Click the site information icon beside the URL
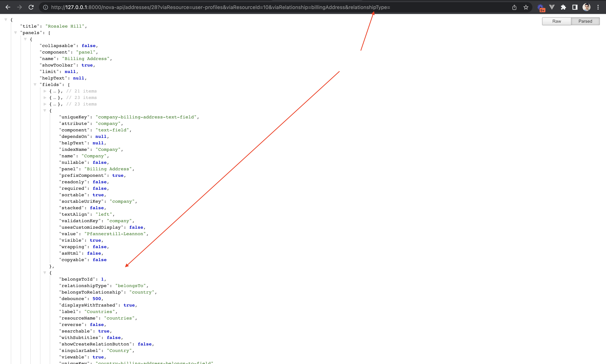 [x=45, y=7]
